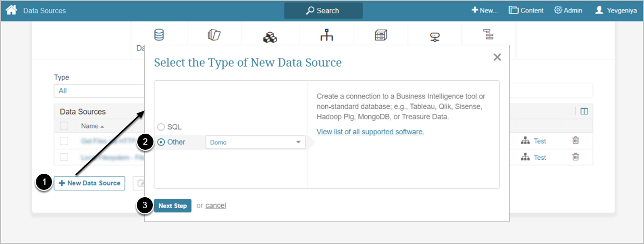The width and height of the screenshot is (644, 244).
Task: Open the stacked folders icon tab
Action: (214, 35)
